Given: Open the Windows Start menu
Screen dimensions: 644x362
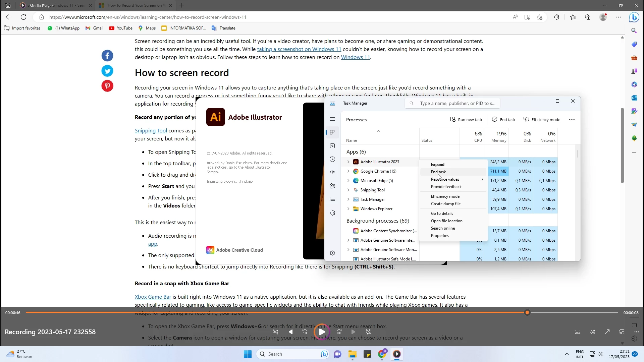Looking at the screenshot, I should 248,354.
